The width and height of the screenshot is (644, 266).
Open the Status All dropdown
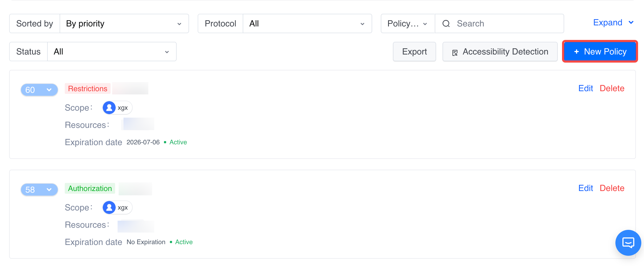[x=112, y=52]
